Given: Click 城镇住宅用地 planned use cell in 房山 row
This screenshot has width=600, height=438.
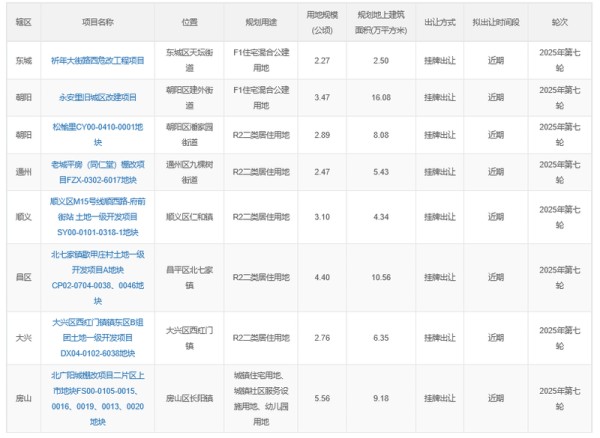Looking at the screenshot, I should 261,398.
